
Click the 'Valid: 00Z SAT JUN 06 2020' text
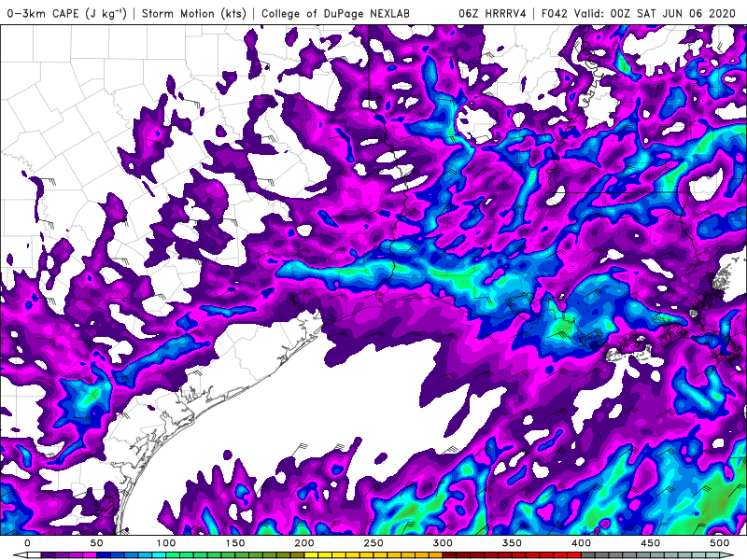tap(655, 13)
